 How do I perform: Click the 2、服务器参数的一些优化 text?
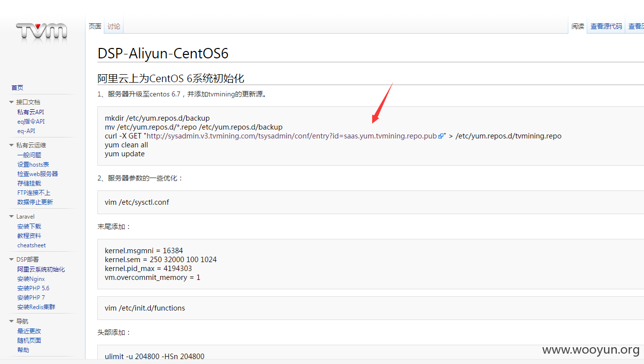pos(140,178)
